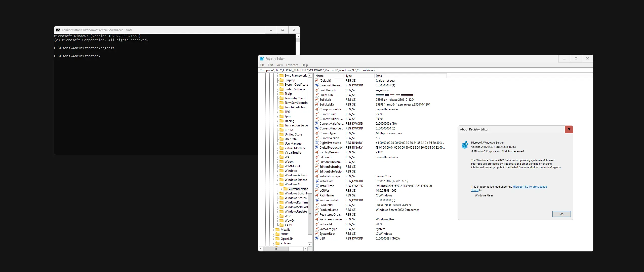The width and height of the screenshot is (644, 272).
Task: Click the Windows NT folder icon
Action: click(281, 184)
